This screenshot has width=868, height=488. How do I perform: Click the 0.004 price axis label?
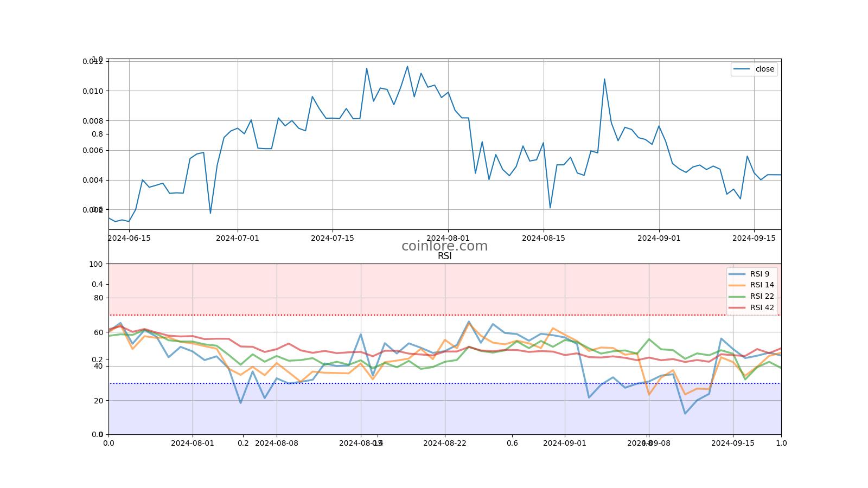point(92,180)
